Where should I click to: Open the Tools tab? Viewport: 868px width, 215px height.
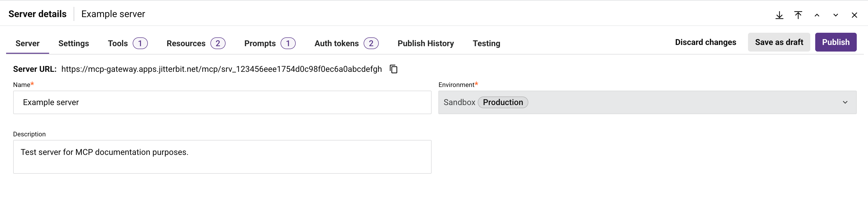(127, 43)
